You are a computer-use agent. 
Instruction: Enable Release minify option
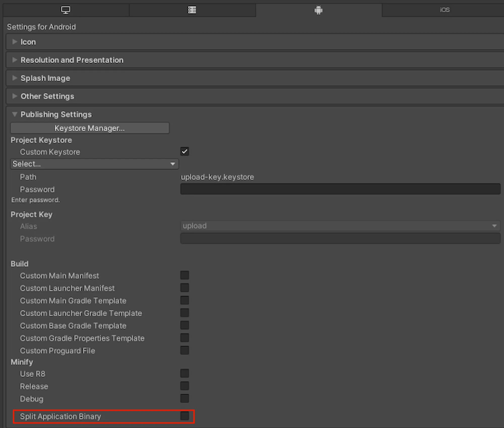tap(184, 386)
